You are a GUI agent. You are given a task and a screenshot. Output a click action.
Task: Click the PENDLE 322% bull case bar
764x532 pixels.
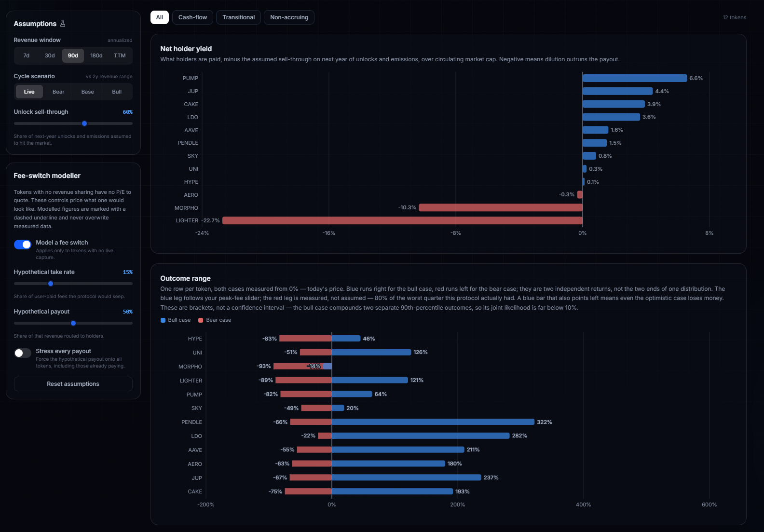point(433,422)
